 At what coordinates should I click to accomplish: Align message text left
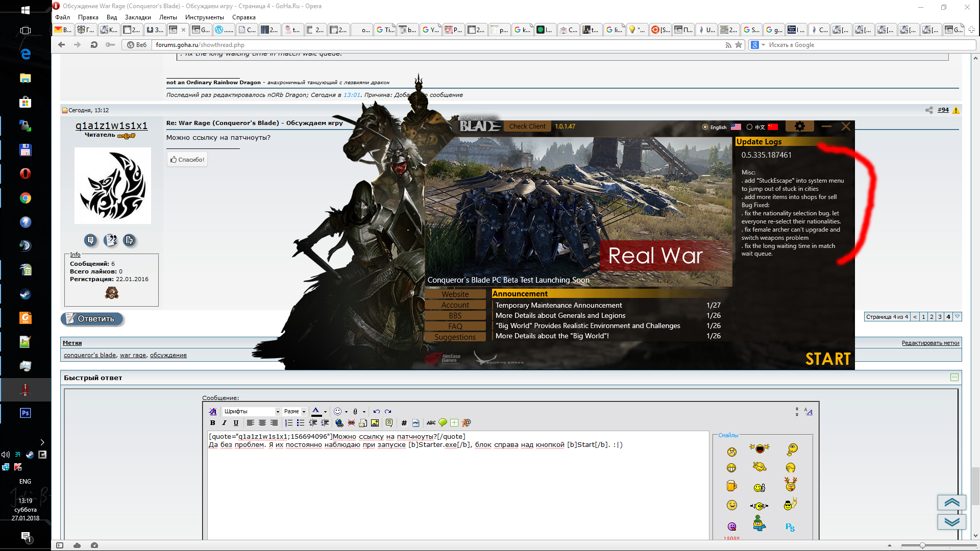click(250, 423)
